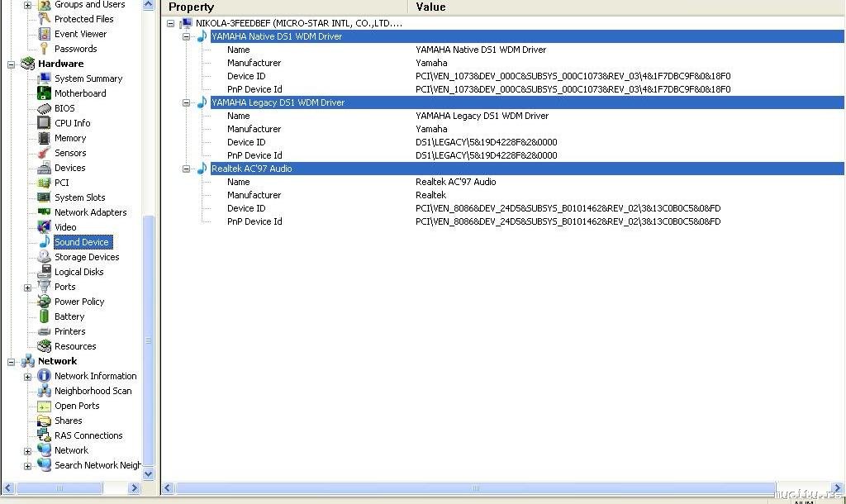Viewport: 846px width, 504px height.
Task: Click the Video icon
Action: pyautogui.click(x=45, y=227)
